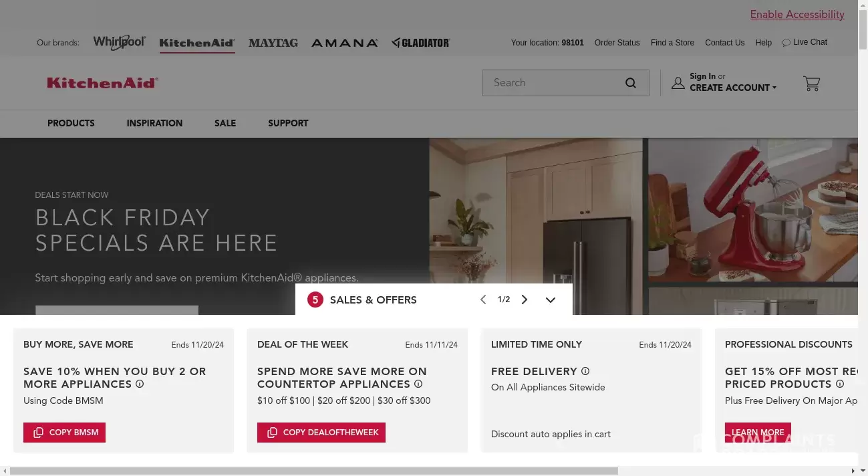868x476 pixels.
Task: Open the SUPPORT menu
Action: 288,124
